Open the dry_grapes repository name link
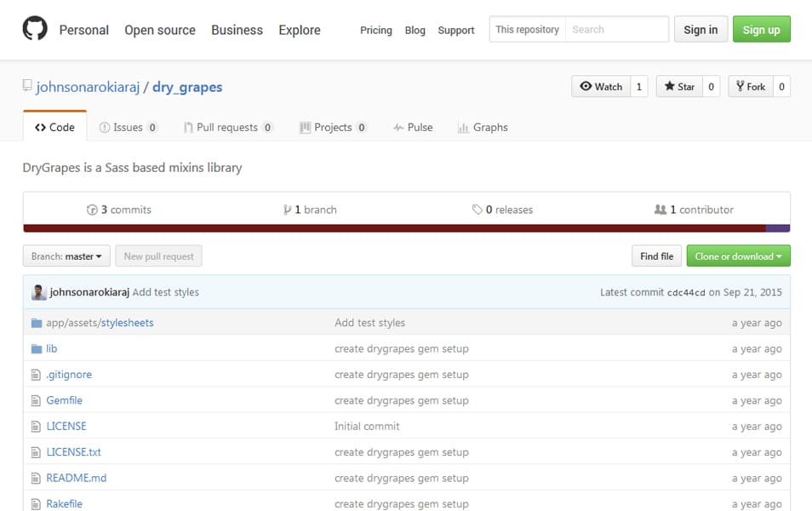Viewport: 812px width, 511px height. click(x=187, y=87)
